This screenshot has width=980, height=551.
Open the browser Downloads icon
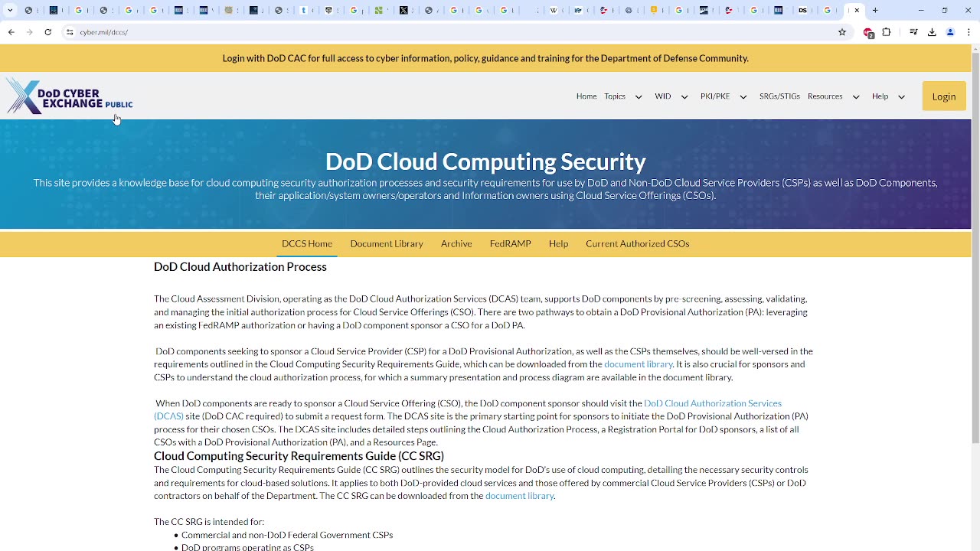932,32
